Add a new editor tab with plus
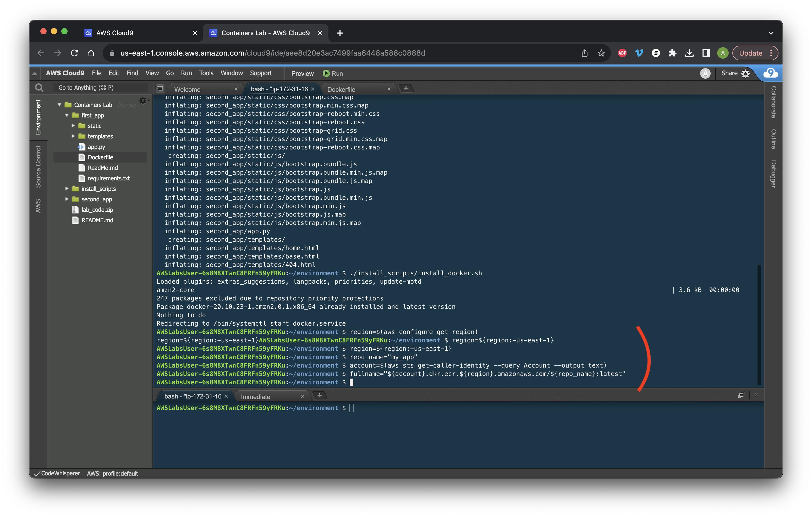This screenshot has height=517, width=812. pyautogui.click(x=406, y=88)
